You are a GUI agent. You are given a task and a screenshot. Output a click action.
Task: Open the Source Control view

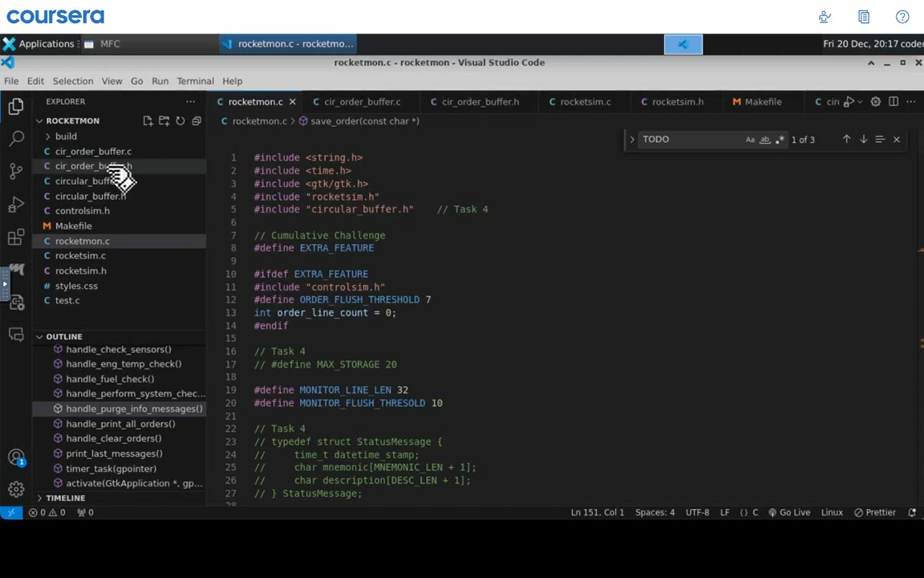[16, 171]
